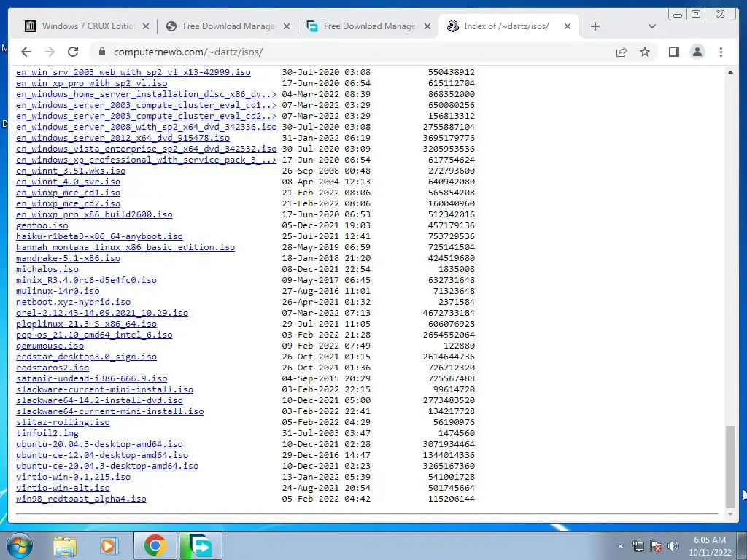The height and width of the screenshot is (560, 747).
Task: Launch Windows Media Player from taskbar
Action: tap(109, 545)
